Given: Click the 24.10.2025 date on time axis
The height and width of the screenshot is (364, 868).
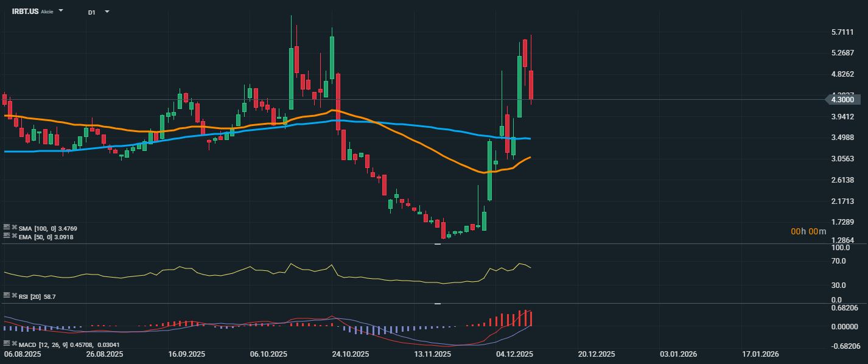Looking at the screenshot, I should point(349,354).
